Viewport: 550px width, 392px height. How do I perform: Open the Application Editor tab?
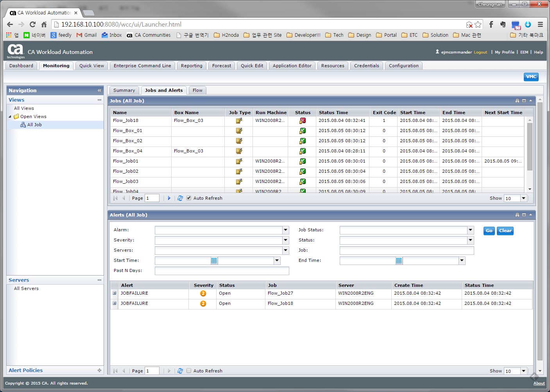coord(292,66)
